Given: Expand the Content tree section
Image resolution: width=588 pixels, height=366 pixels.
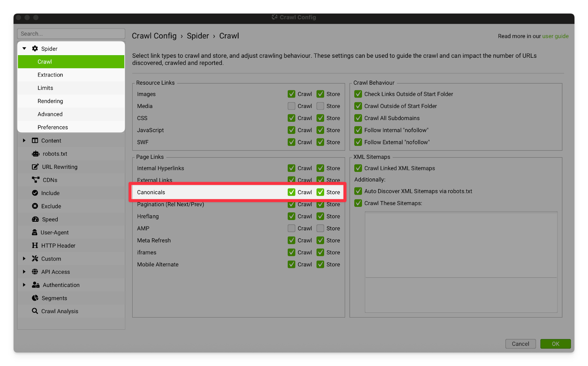Looking at the screenshot, I should (x=24, y=141).
